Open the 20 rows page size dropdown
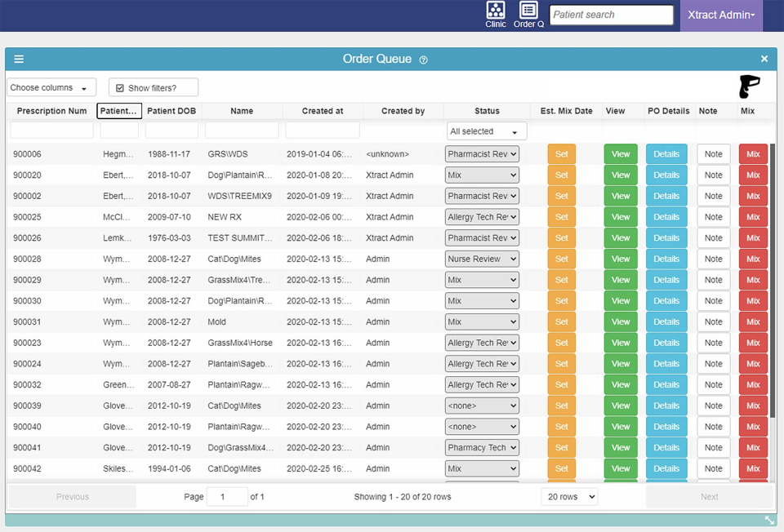The height and width of the screenshot is (532, 784). coord(569,496)
